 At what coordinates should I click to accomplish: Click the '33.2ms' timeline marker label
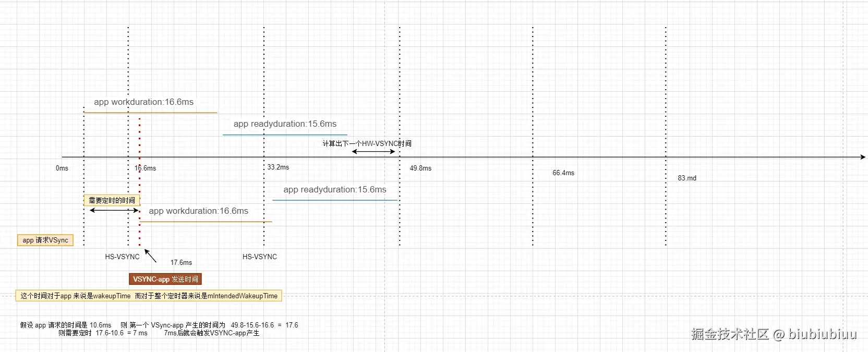(278, 167)
